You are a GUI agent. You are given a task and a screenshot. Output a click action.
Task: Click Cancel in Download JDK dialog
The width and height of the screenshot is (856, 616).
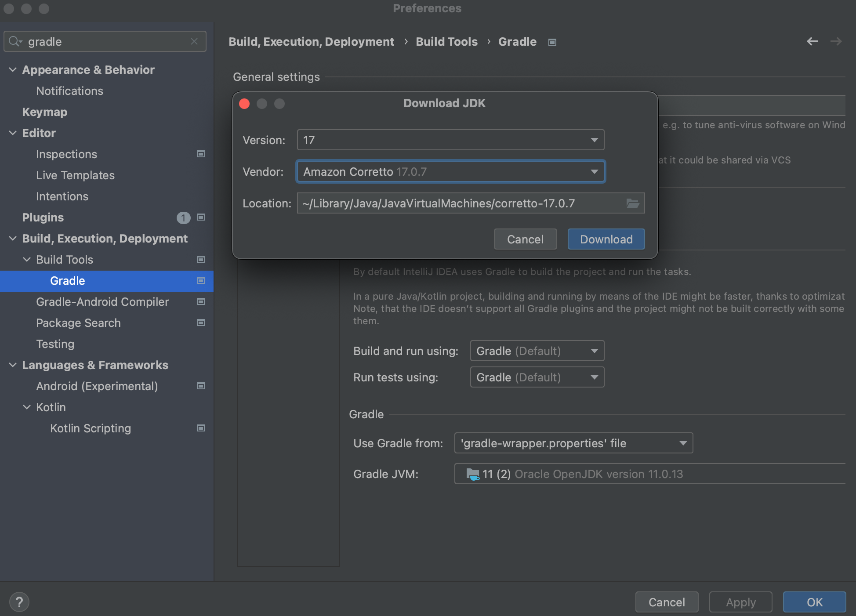525,239
